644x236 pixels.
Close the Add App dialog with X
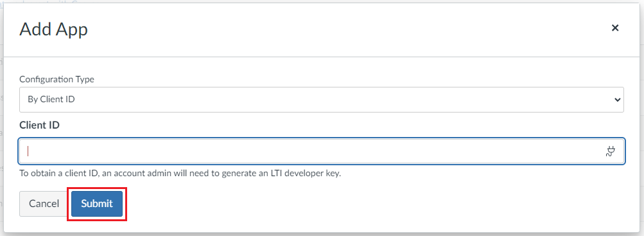click(615, 28)
